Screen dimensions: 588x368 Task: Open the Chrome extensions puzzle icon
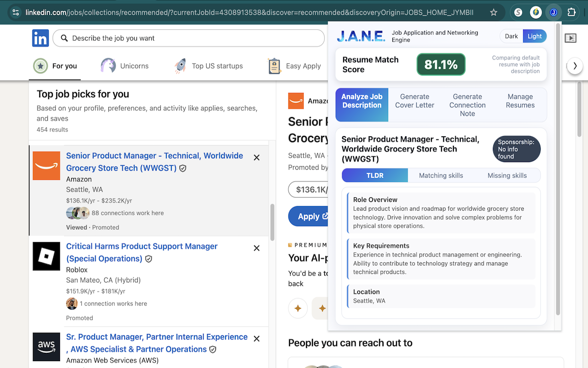(571, 12)
